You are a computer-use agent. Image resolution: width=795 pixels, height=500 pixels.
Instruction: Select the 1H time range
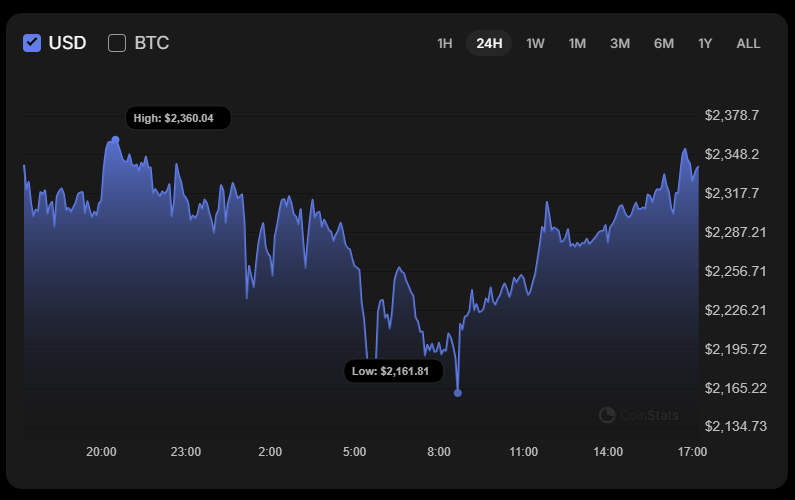445,43
